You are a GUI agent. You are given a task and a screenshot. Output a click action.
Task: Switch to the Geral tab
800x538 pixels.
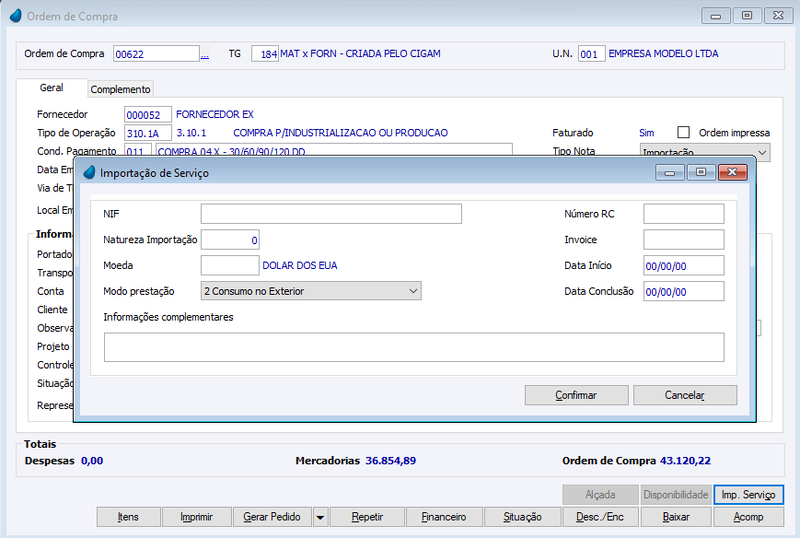[52, 88]
